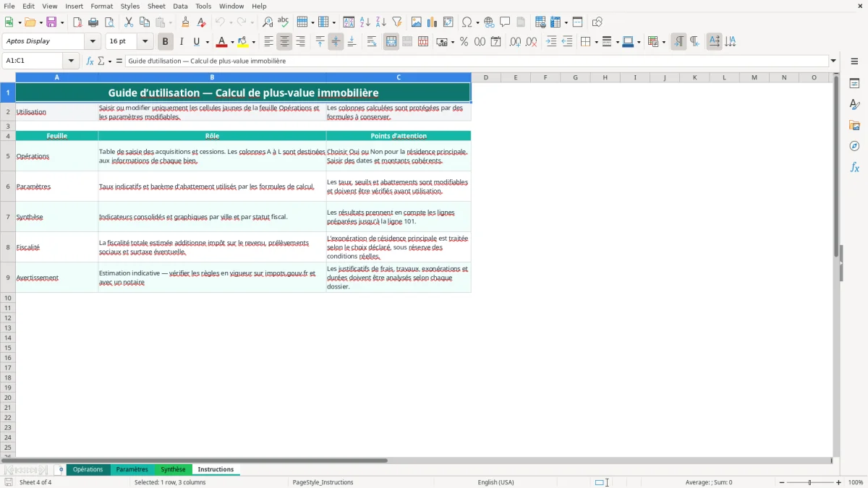Open the Data menu

pyautogui.click(x=180, y=6)
